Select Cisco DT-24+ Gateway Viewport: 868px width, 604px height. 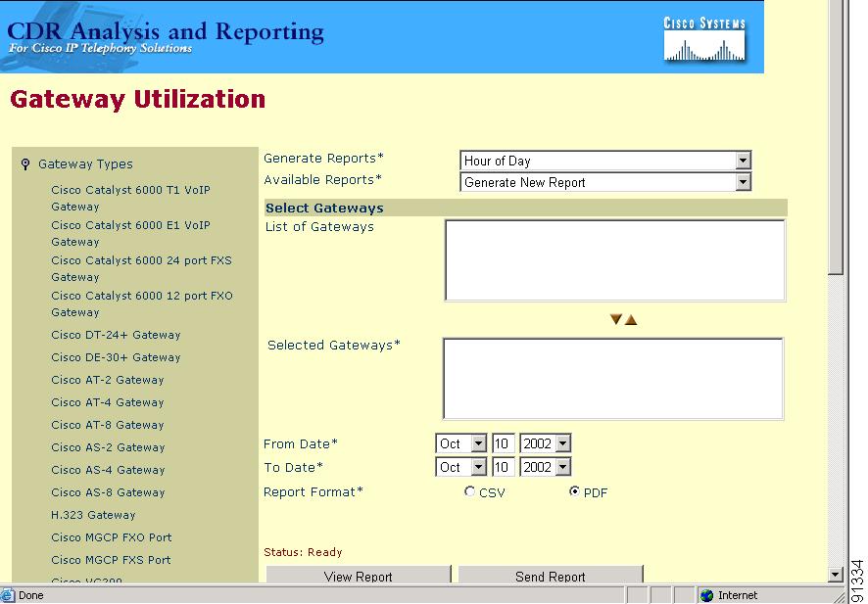click(116, 335)
